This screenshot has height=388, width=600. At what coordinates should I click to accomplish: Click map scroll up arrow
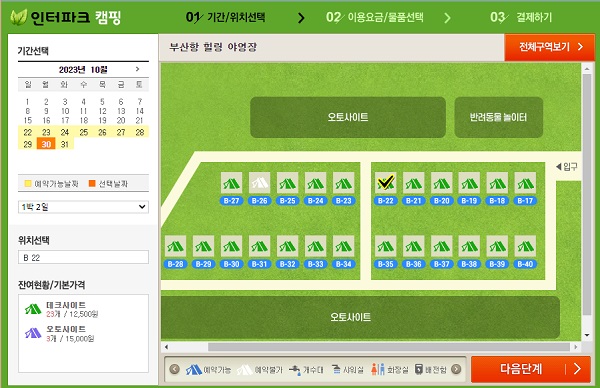(587, 69)
